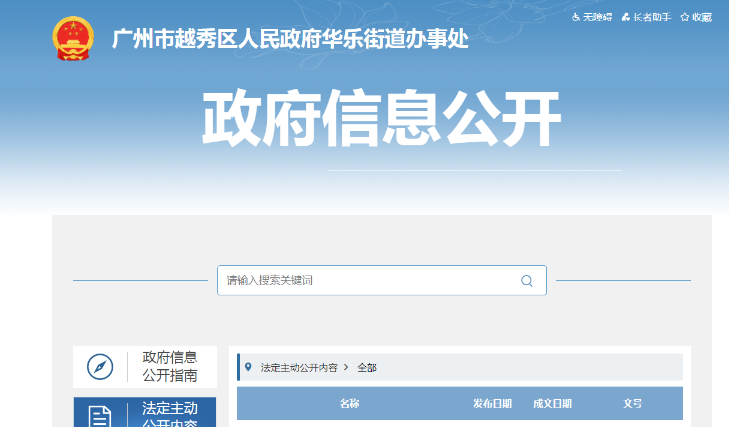The image size is (729, 427).
Task: Open 无障碍 accessibility mode link
Action: point(597,17)
